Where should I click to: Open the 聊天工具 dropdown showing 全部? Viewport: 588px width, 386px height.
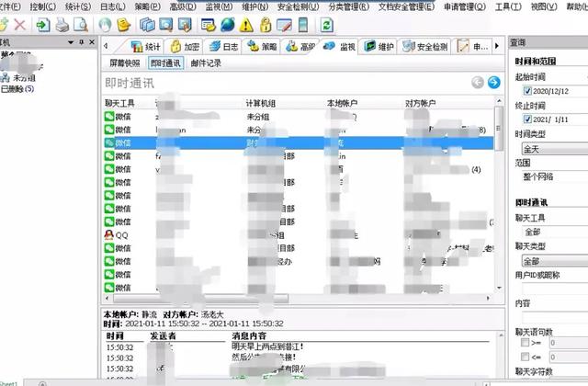(555, 232)
